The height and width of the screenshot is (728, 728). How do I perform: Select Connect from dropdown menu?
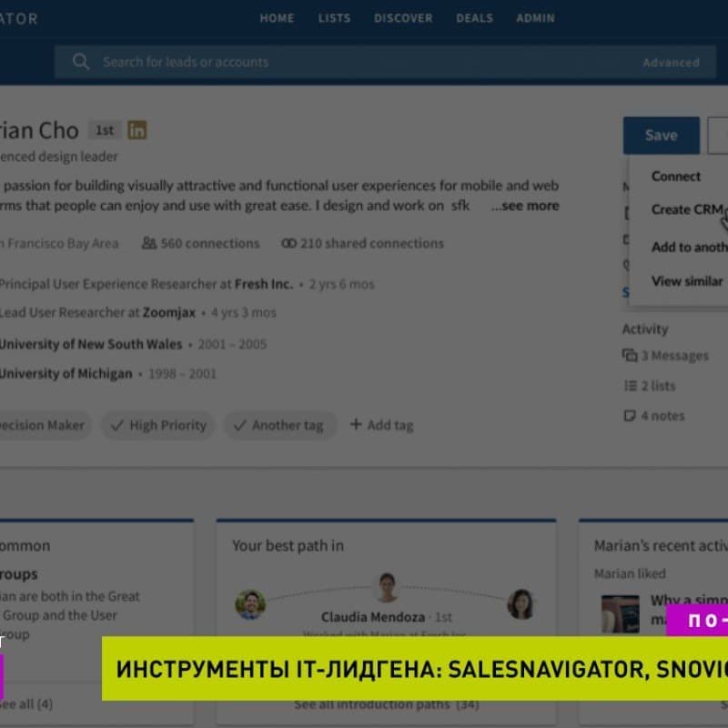pyautogui.click(x=676, y=177)
